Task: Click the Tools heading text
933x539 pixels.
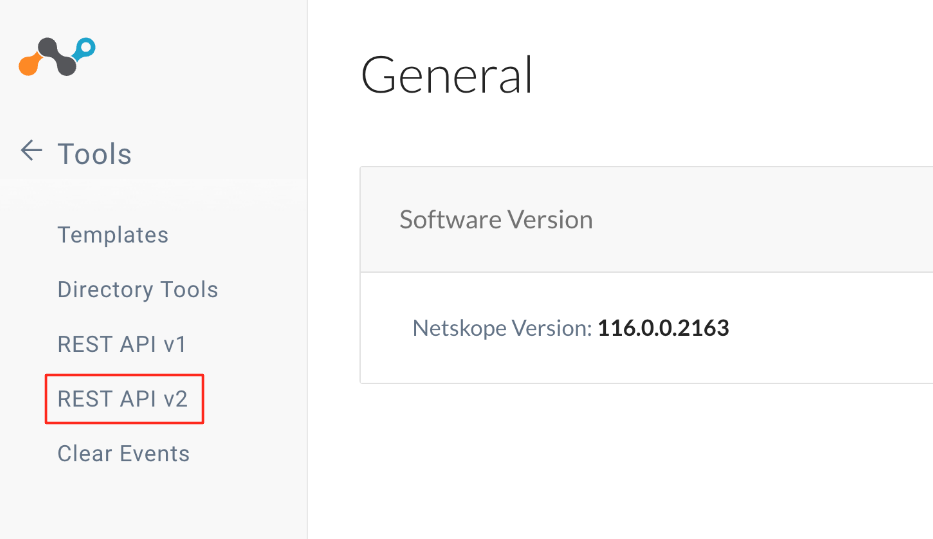Action: [94, 154]
